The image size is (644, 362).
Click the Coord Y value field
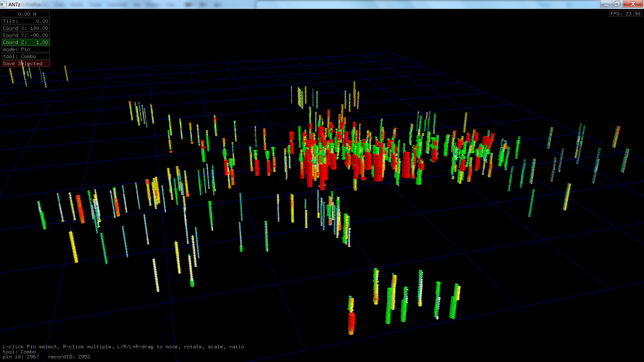pos(25,35)
